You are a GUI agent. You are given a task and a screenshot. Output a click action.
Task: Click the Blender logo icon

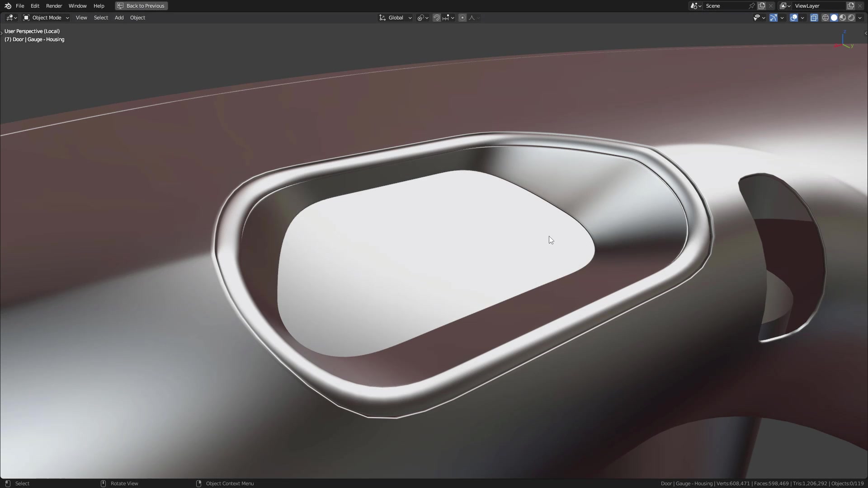[8, 6]
